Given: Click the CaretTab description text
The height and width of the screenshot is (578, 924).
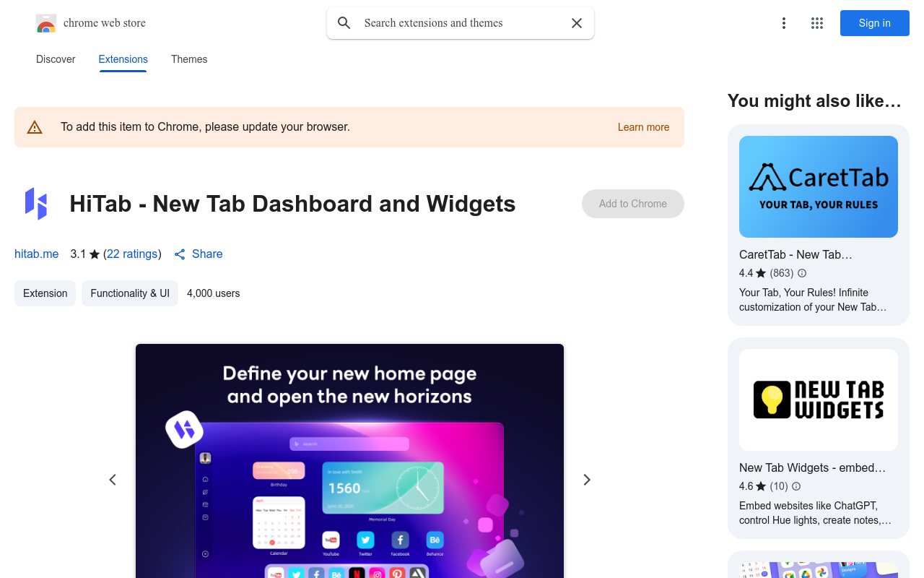Looking at the screenshot, I should (x=813, y=300).
